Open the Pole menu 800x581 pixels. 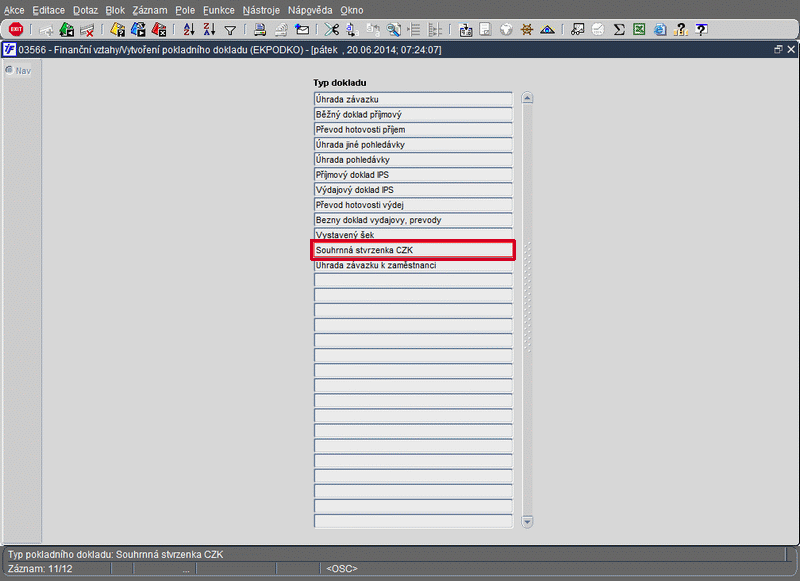185,10
